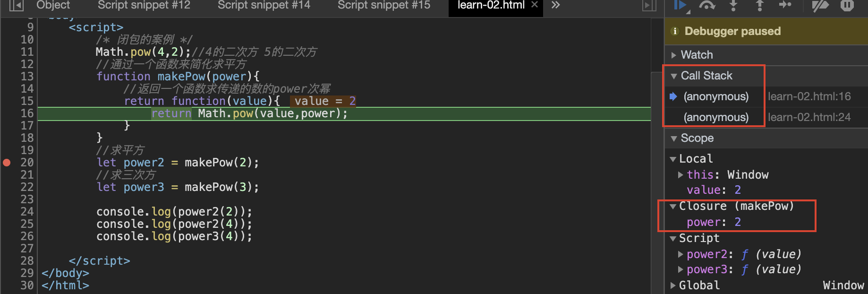Expand power2 function in Script scope

681,254
